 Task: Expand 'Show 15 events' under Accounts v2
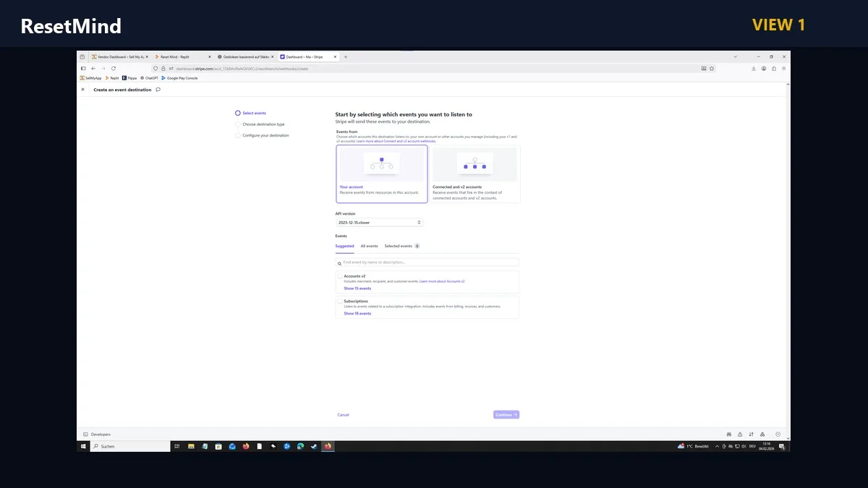pyautogui.click(x=357, y=288)
